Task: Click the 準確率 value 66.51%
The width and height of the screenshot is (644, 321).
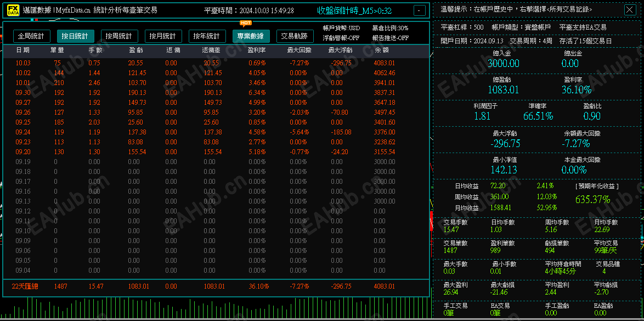Action: pyautogui.click(x=538, y=116)
